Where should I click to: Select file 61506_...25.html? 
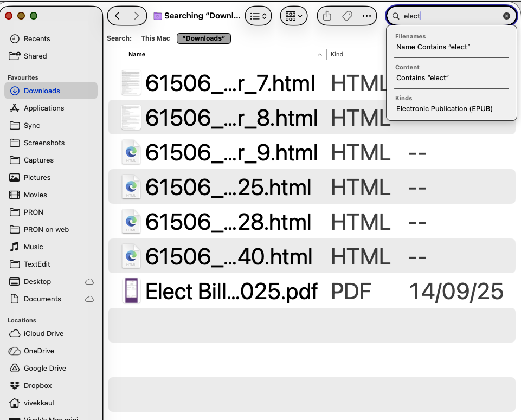pos(228,187)
